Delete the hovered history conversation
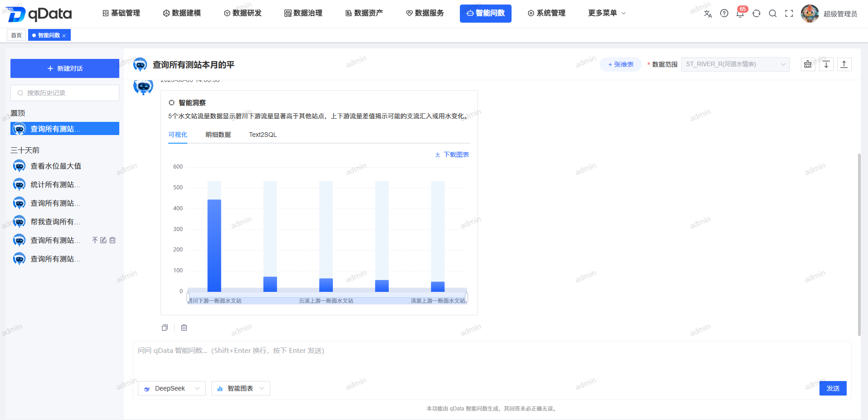 (x=112, y=240)
